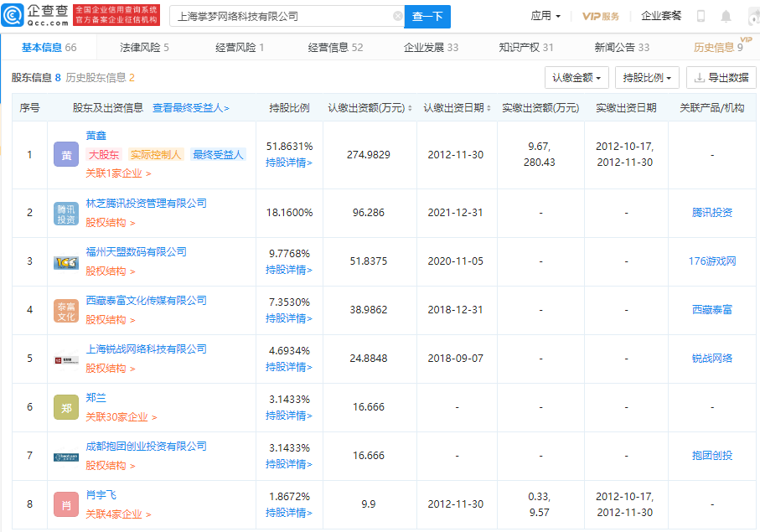Click the Qcc.com logo icon

coord(13,15)
